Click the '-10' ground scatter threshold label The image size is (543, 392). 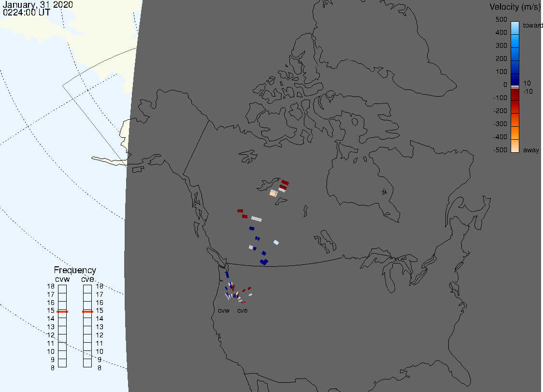pyautogui.click(x=528, y=91)
